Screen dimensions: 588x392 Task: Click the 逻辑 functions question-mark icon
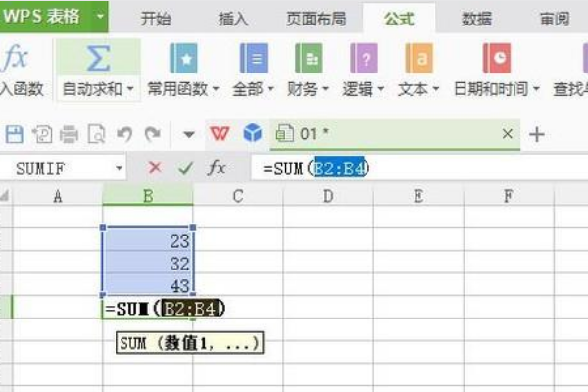(364, 58)
